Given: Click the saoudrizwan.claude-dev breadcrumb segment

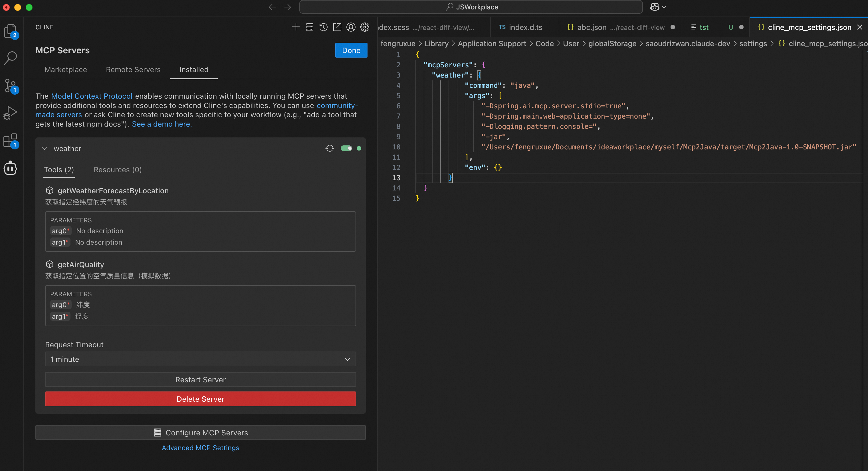Looking at the screenshot, I should [x=688, y=43].
